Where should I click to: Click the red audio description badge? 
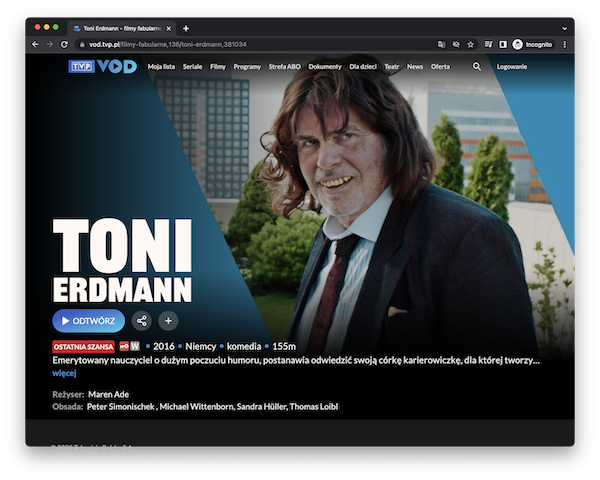124,346
